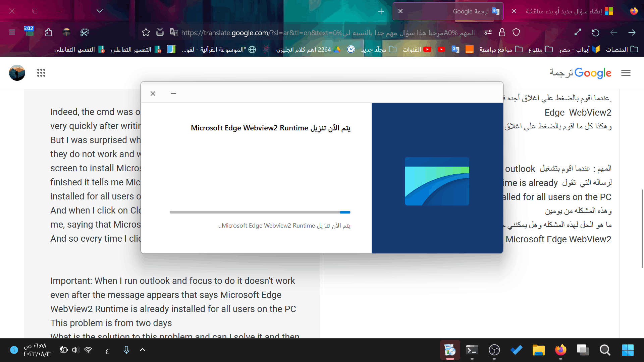This screenshot has height=362, width=644.
Task: Click the Google account profile picture
Action: (x=17, y=73)
